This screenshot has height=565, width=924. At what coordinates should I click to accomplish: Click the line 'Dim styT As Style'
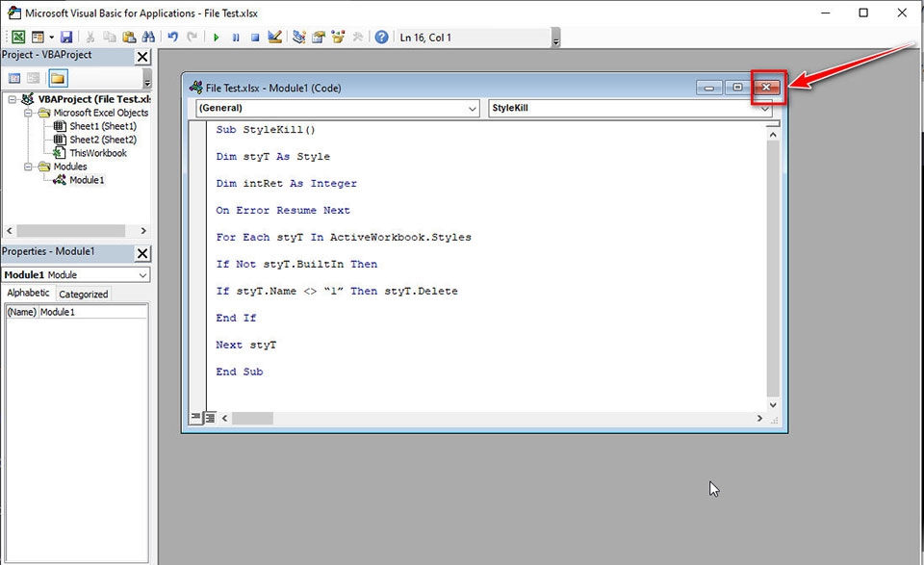[272, 157]
